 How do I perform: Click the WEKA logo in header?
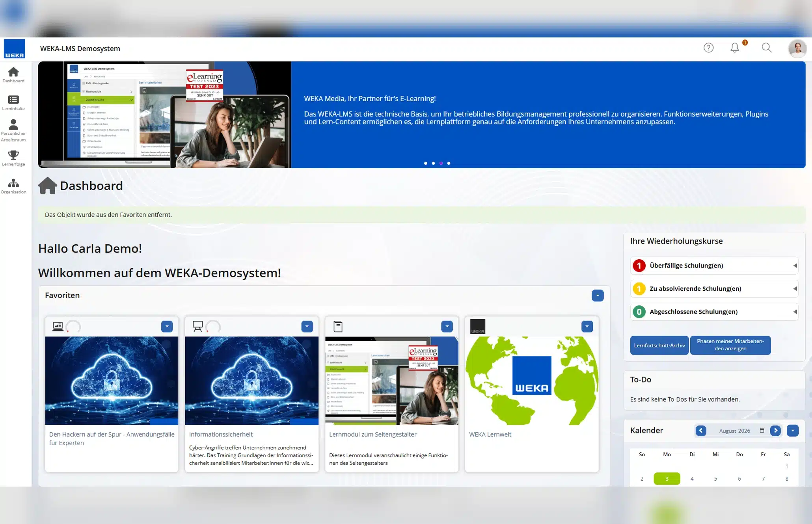(15, 48)
